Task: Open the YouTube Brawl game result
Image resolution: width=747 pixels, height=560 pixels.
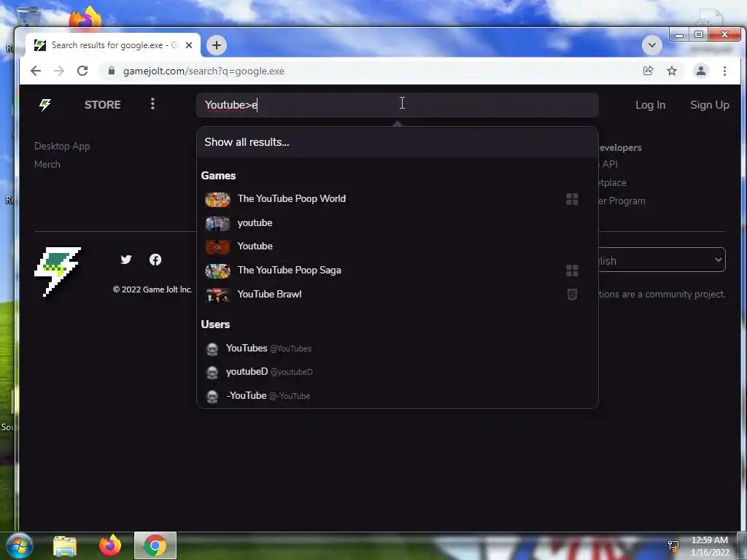Action: [398, 295]
